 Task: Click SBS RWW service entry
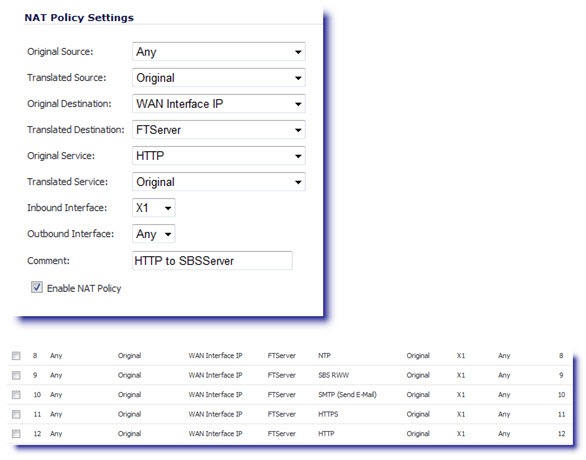click(x=333, y=375)
